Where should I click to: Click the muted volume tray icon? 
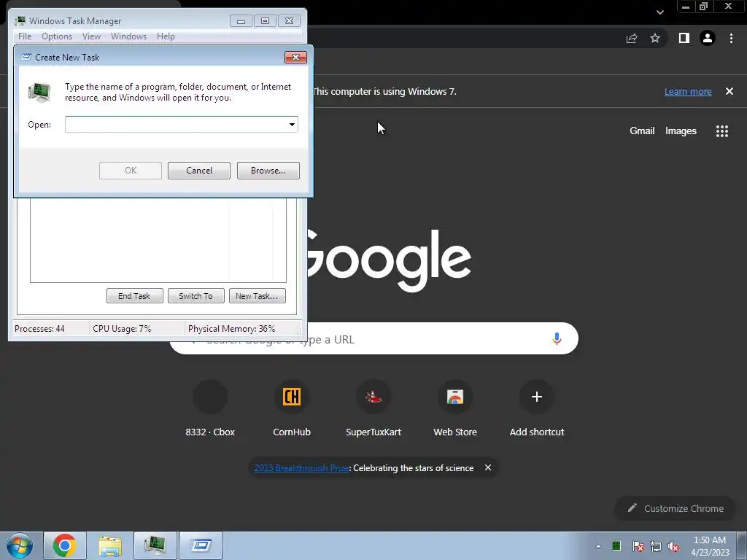pos(673,546)
